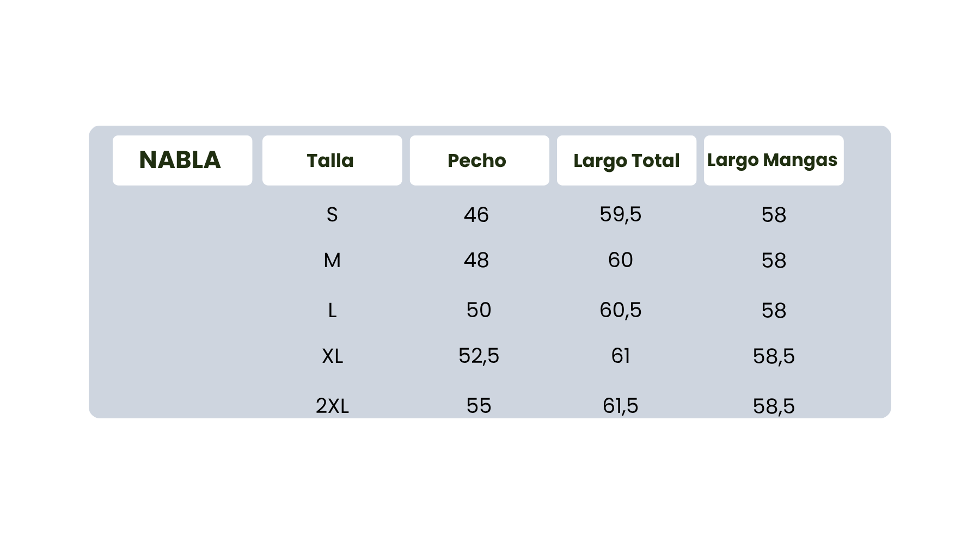Select the Talla column header
This screenshot has height=544, width=980.
click(330, 160)
